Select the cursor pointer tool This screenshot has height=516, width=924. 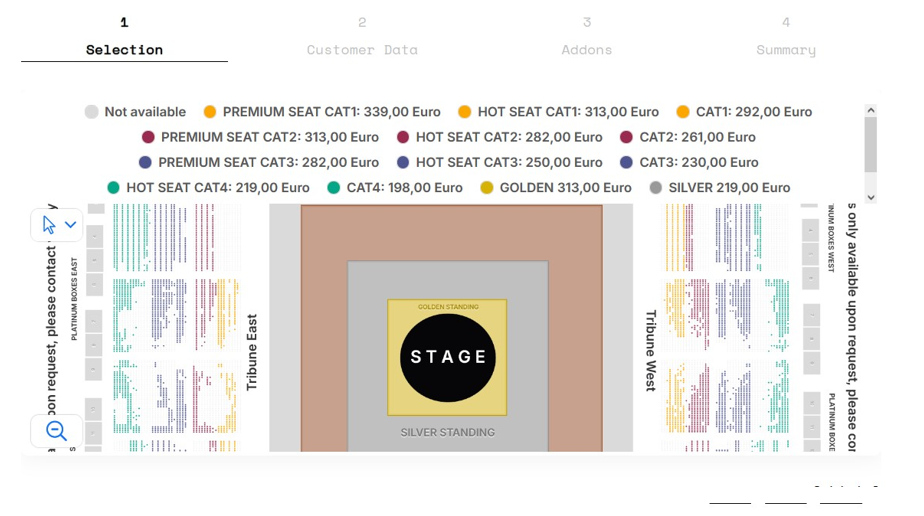coord(49,224)
